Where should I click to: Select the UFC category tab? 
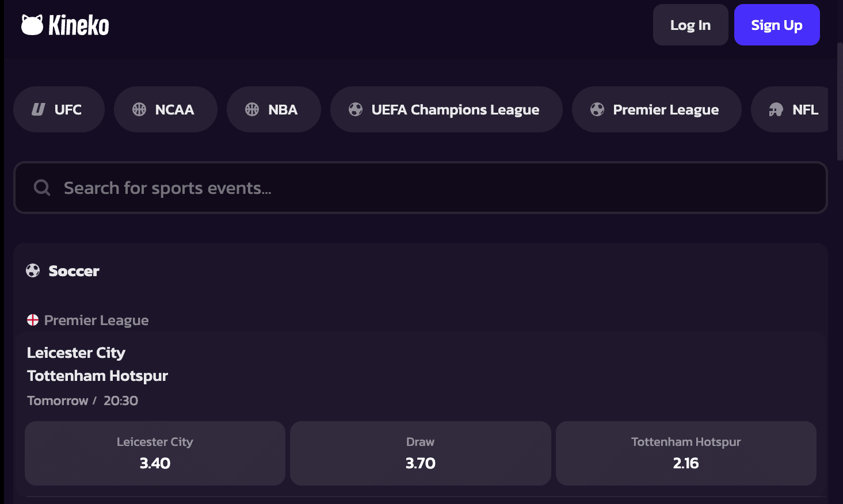(59, 109)
